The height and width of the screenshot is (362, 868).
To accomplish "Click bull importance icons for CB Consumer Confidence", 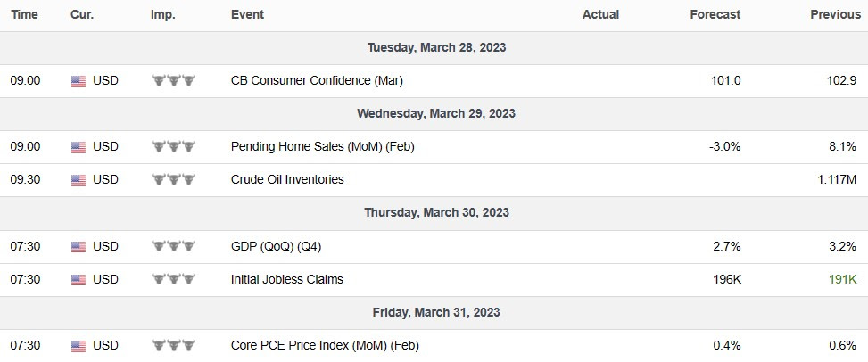I will point(172,81).
